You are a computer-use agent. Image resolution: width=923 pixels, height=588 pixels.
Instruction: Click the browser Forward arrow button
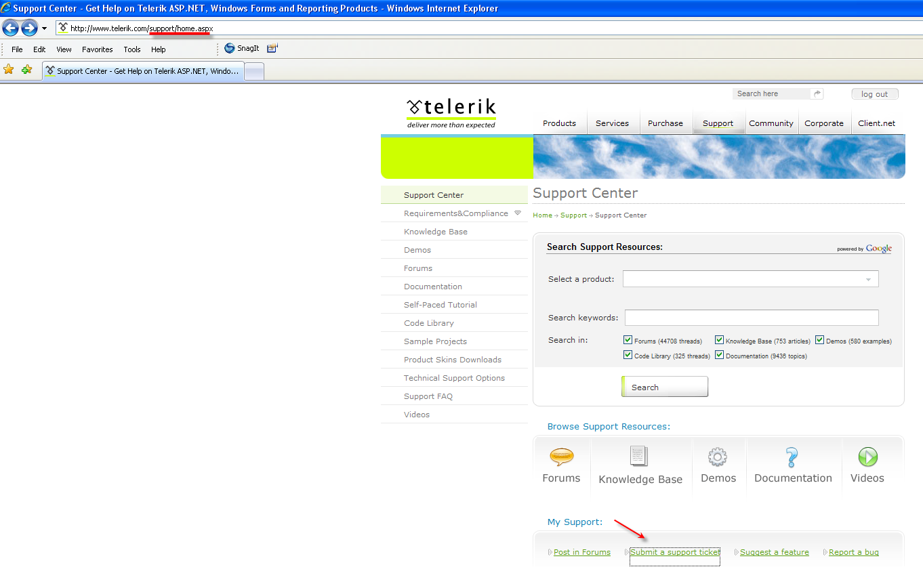(x=29, y=28)
